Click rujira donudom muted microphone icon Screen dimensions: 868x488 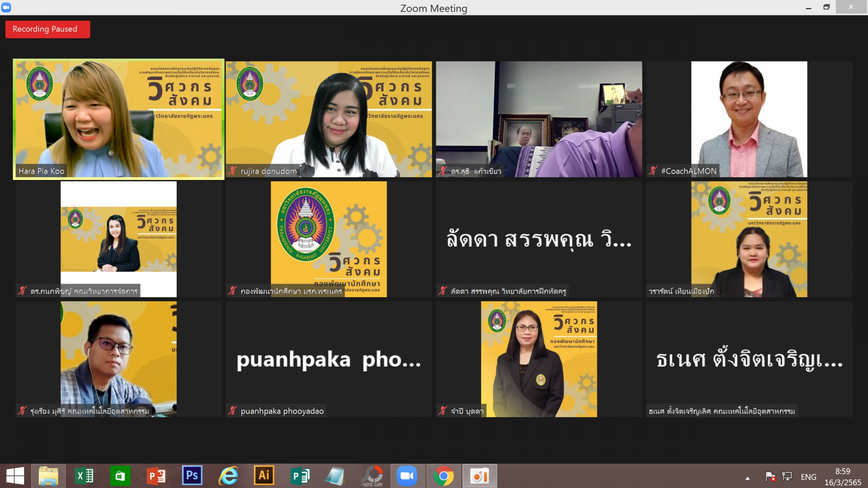(233, 171)
